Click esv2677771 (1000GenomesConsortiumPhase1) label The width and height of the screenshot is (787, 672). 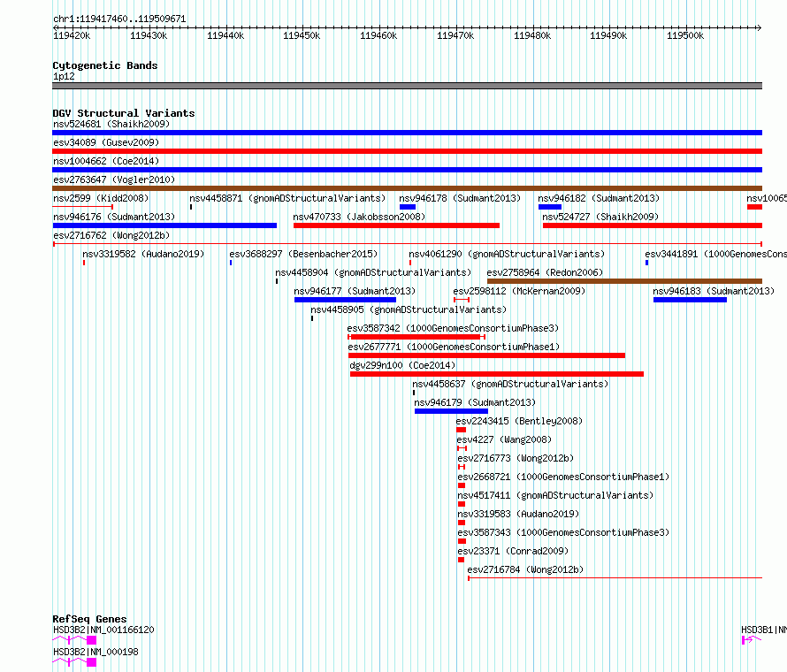coord(454,347)
